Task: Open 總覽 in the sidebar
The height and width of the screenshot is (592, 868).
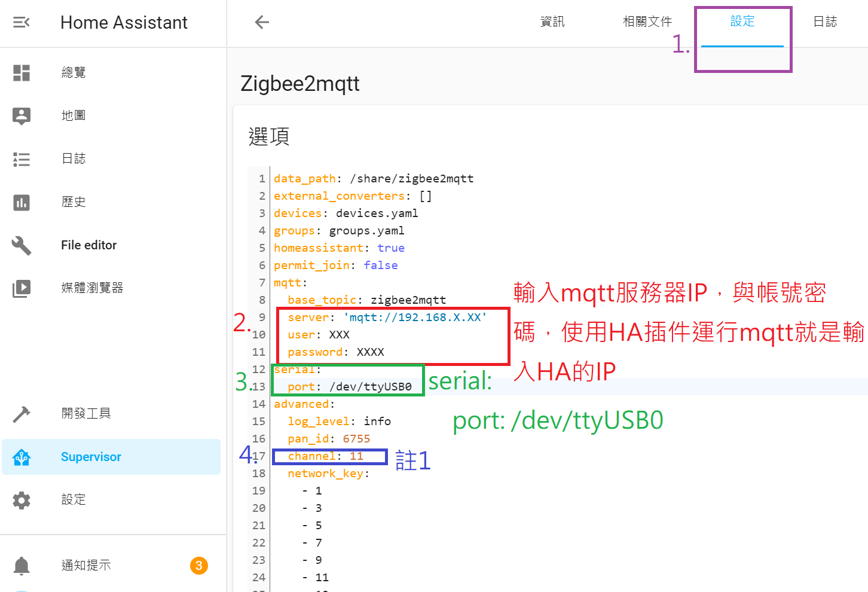Action: (74, 72)
